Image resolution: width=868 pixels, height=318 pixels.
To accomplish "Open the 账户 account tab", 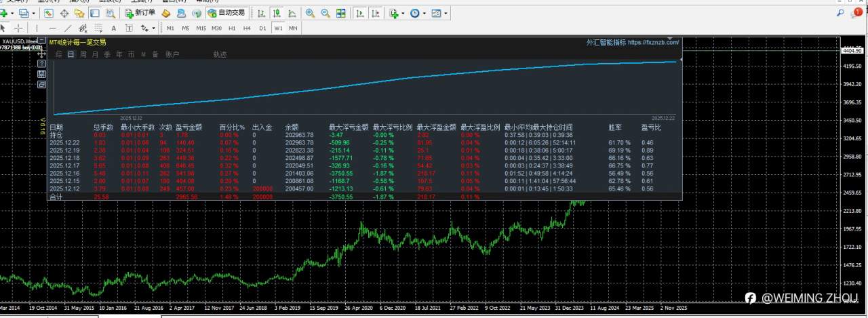I will 172,54.
